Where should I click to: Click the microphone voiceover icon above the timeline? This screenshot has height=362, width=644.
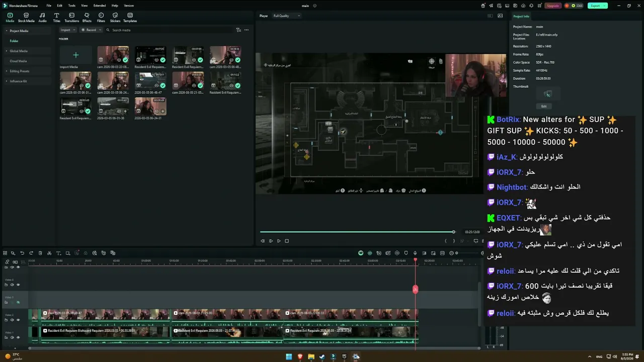[415, 253]
